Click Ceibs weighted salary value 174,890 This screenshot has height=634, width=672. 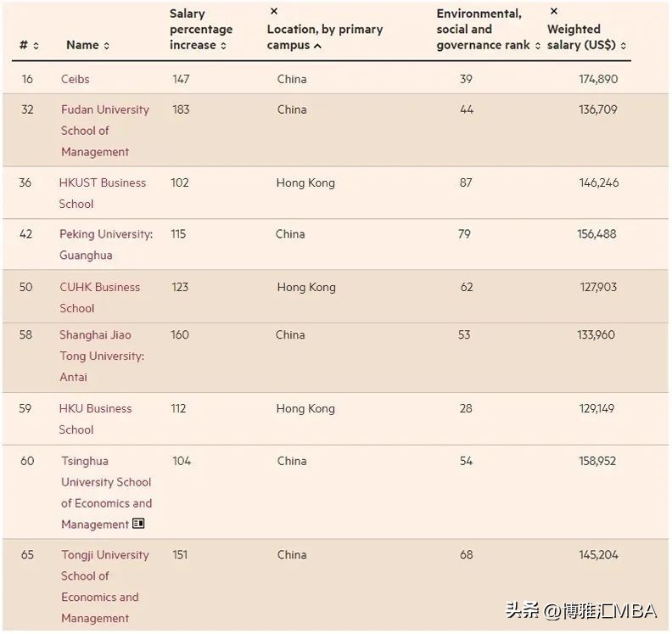(597, 79)
